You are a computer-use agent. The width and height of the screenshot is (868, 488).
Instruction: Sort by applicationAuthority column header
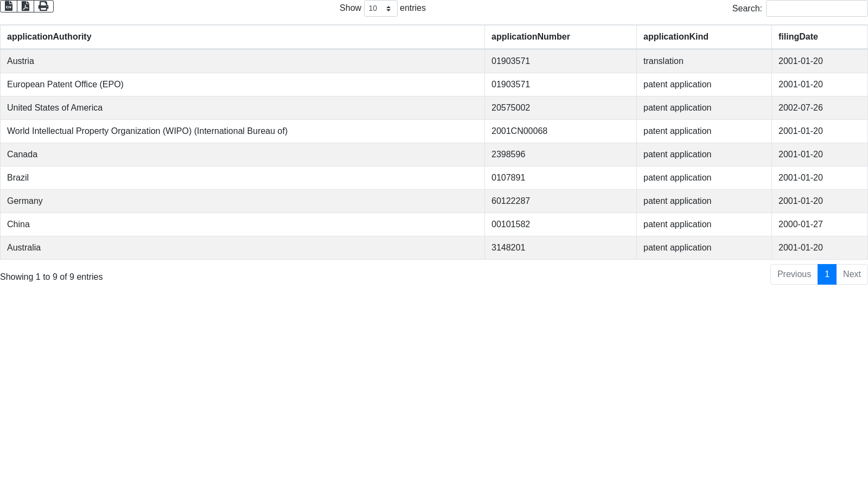pos(49,37)
